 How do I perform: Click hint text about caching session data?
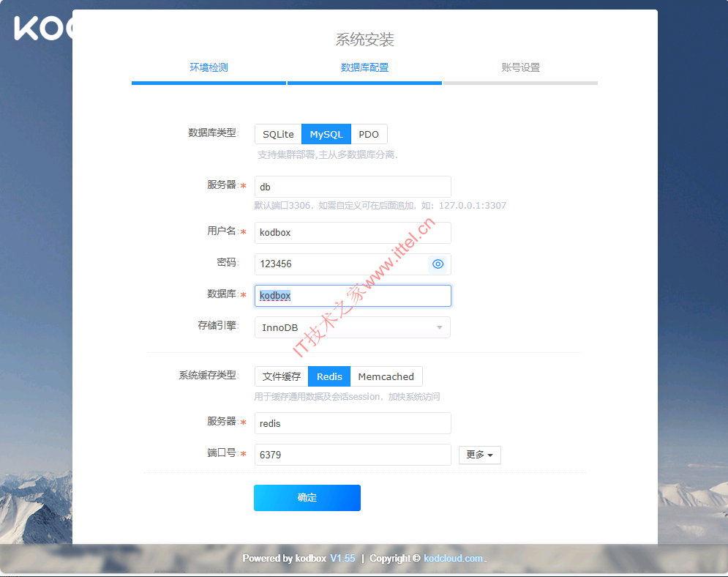click(x=347, y=397)
